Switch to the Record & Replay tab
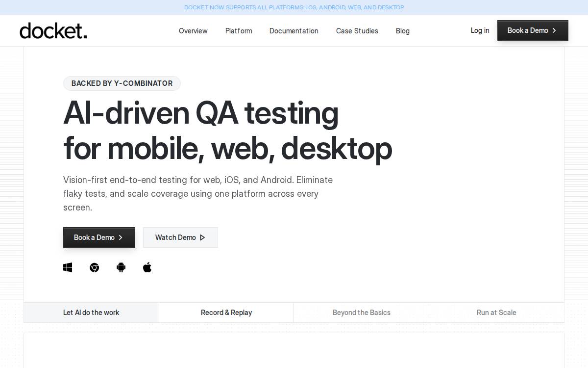 (x=226, y=313)
